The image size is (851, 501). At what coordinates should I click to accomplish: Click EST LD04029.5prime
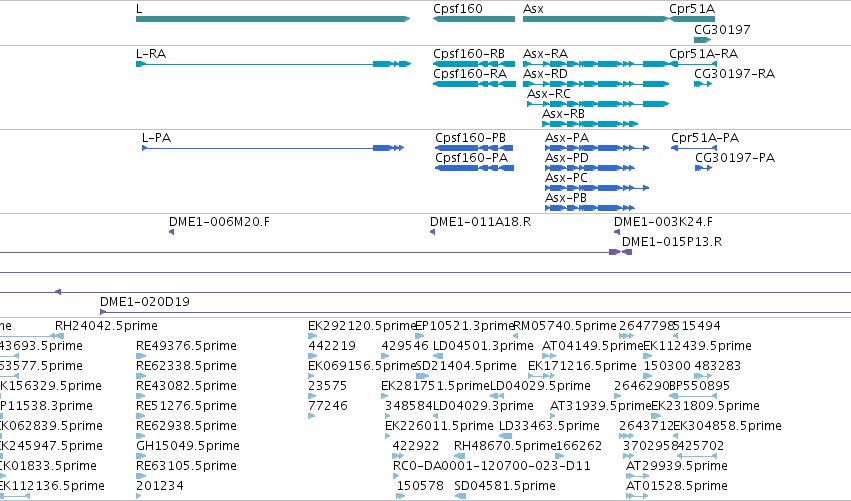click(x=495, y=396)
